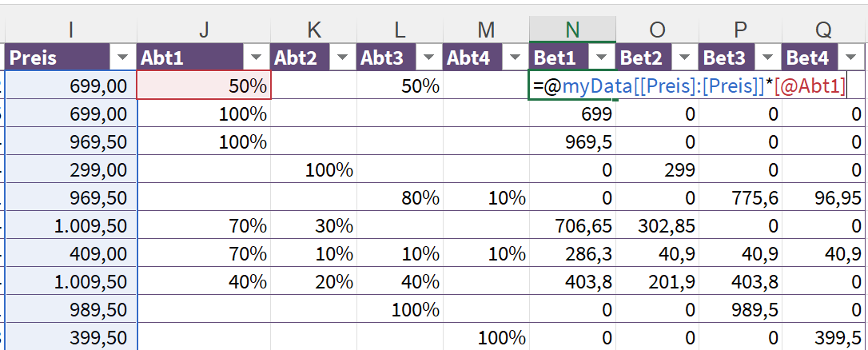Select the Preis cell showing 1.009,50 with 70%
The width and height of the screenshot is (868, 350).
72,226
